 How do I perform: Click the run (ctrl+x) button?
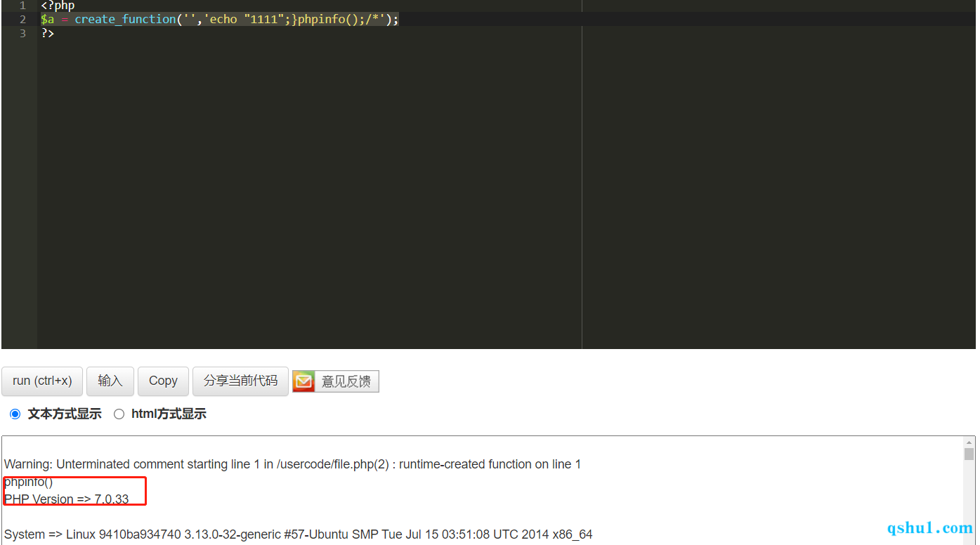pyautogui.click(x=42, y=381)
